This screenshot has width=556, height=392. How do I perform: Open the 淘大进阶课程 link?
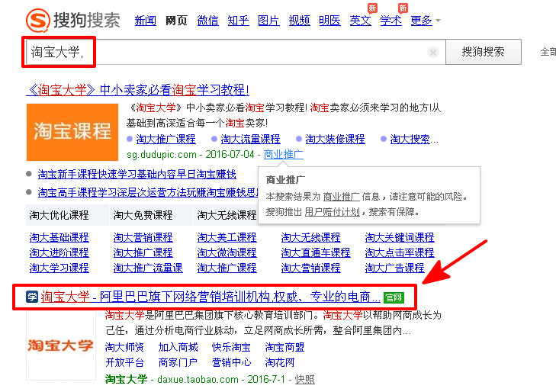coord(59,252)
